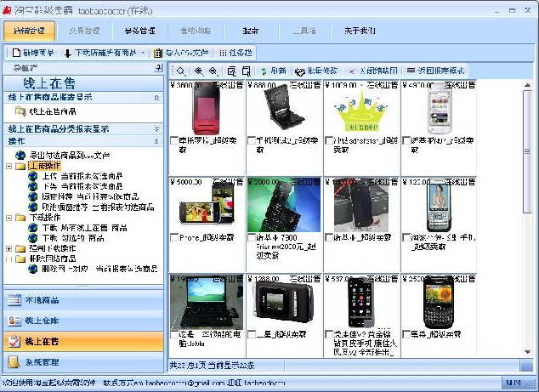Select the 店铺管理 tab

(29, 31)
